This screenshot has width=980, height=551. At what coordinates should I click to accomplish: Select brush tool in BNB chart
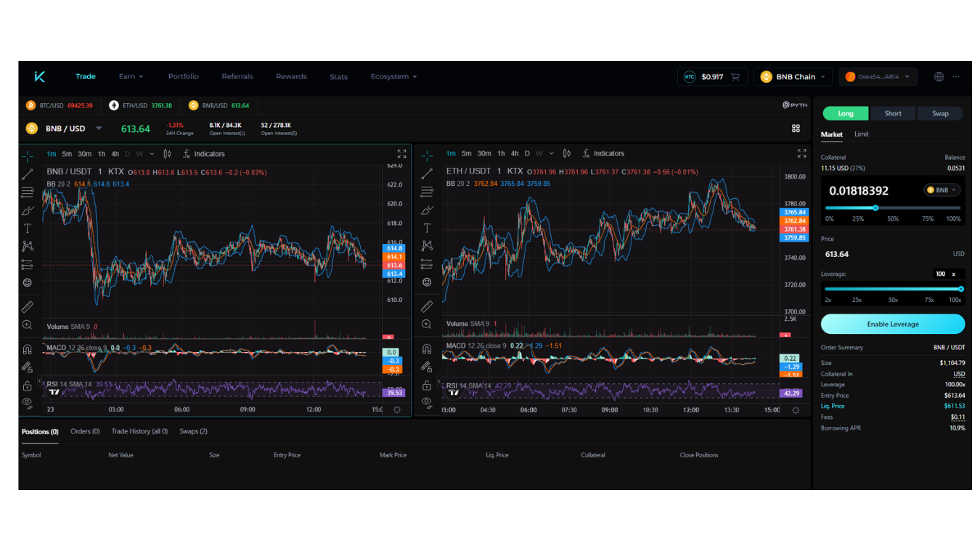point(27,211)
